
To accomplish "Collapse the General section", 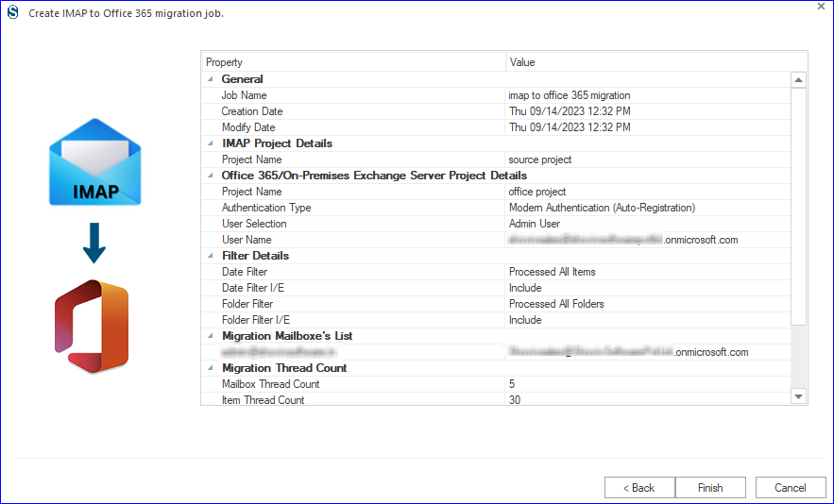I will 211,79.
